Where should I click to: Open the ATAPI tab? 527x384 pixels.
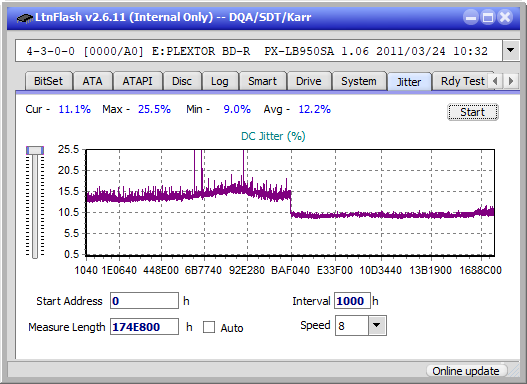[x=137, y=81]
